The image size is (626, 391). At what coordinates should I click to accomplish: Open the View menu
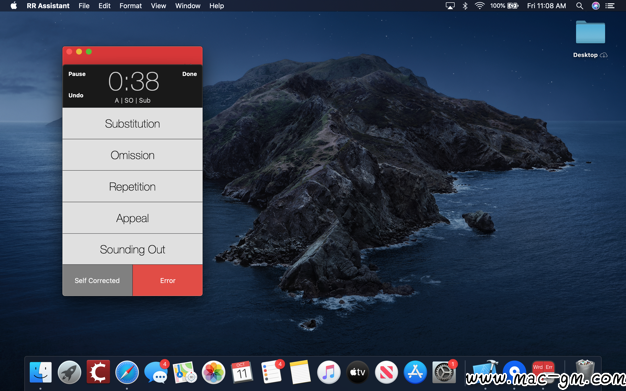tap(158, 6)
